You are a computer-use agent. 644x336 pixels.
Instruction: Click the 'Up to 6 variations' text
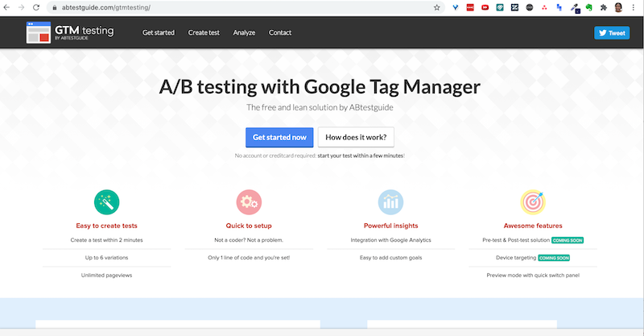(x=107, y=258)
